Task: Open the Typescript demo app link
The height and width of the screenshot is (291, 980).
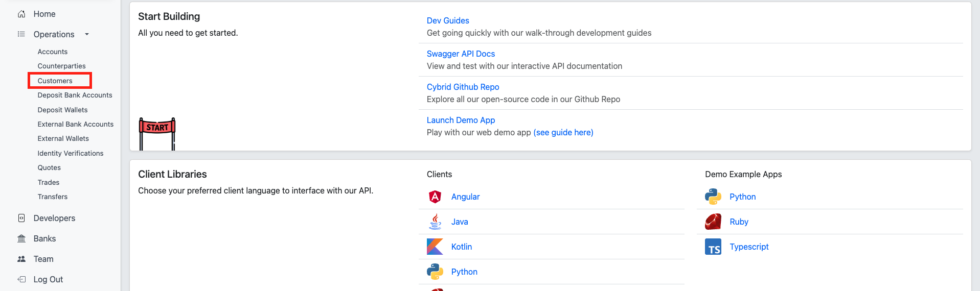Action: [749, 247]
